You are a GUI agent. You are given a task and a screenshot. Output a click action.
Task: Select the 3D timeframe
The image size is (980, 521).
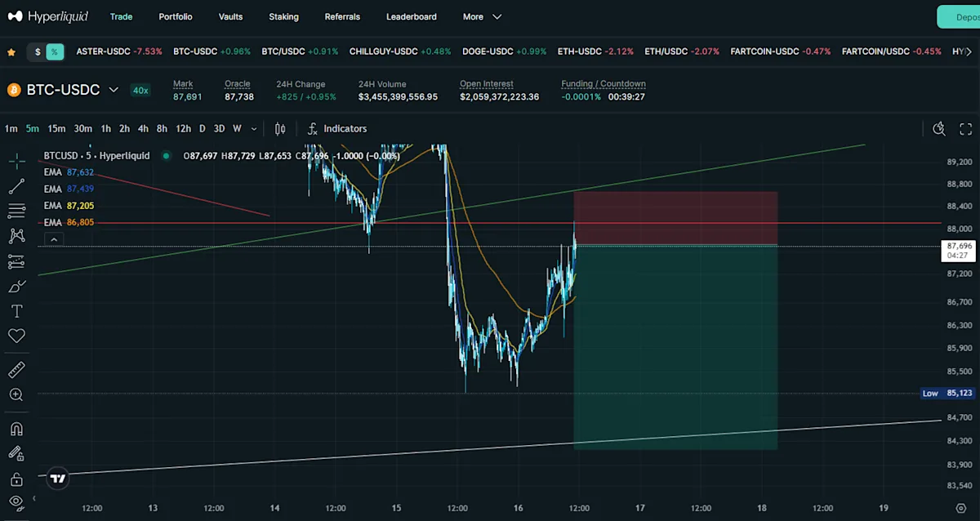click(219, 128)
